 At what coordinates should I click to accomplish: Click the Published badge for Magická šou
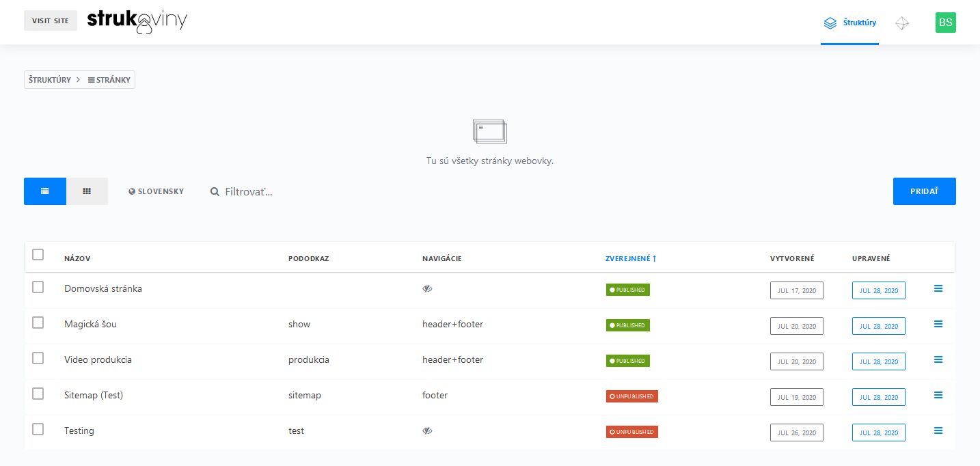click(x=628, y=325)
